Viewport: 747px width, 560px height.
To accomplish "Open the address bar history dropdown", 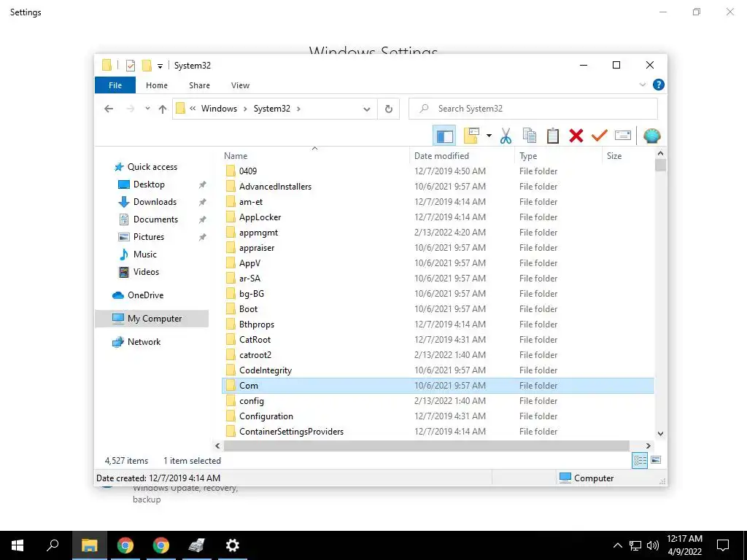I will 366,109.
